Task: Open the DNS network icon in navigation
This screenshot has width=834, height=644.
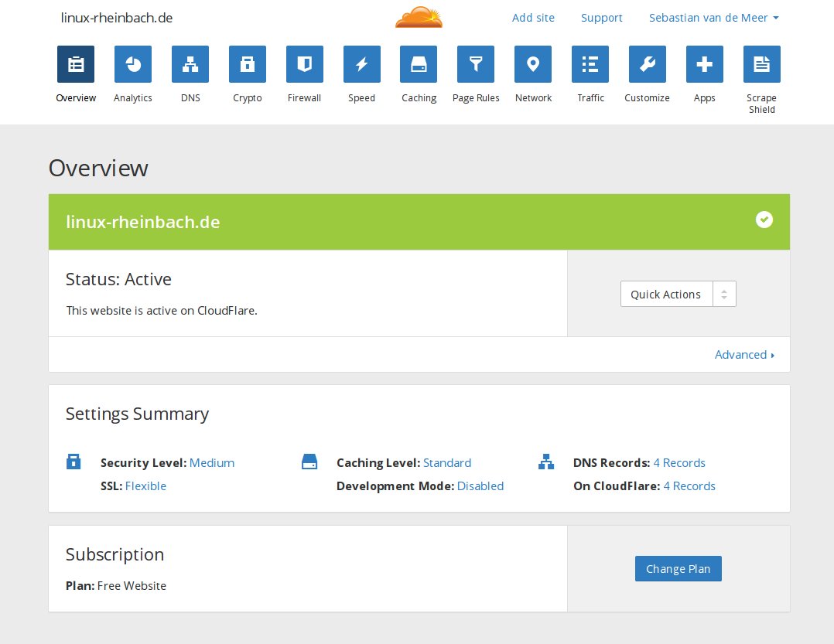Action: [x=190, y=64]
